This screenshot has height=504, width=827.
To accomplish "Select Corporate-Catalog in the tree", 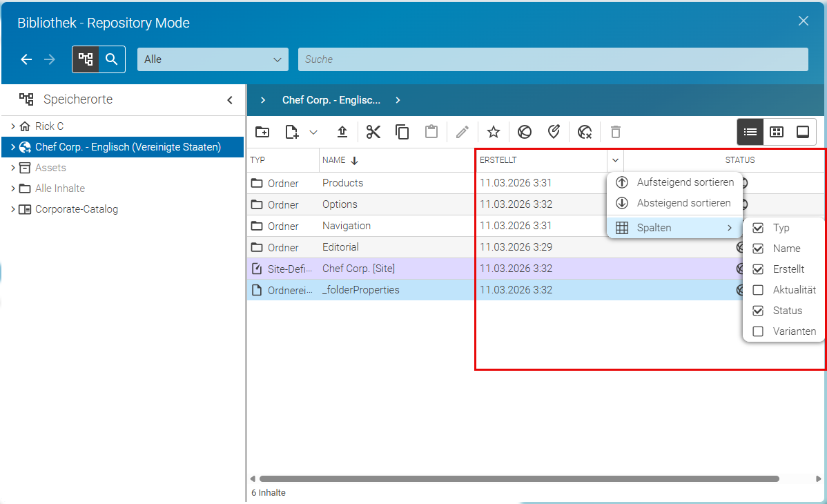I will 77,209.
